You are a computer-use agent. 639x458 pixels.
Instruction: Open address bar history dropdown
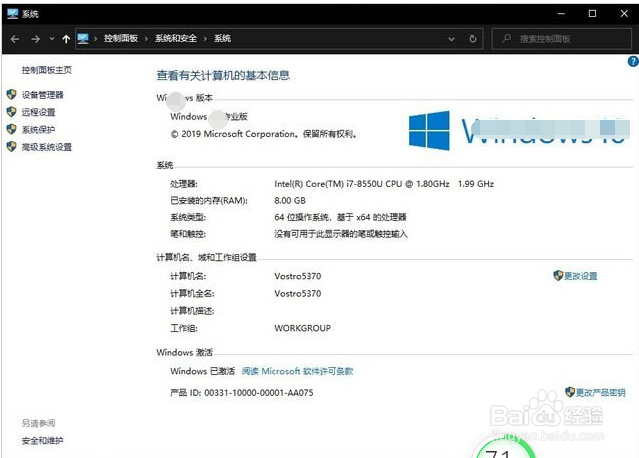tap(452, 39)
